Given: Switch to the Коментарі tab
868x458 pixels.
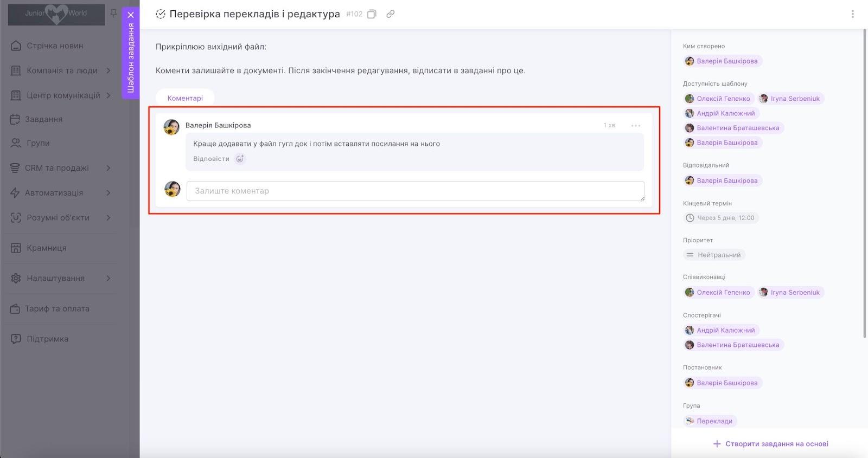Looking at the screenshot, I should (185, 98).
